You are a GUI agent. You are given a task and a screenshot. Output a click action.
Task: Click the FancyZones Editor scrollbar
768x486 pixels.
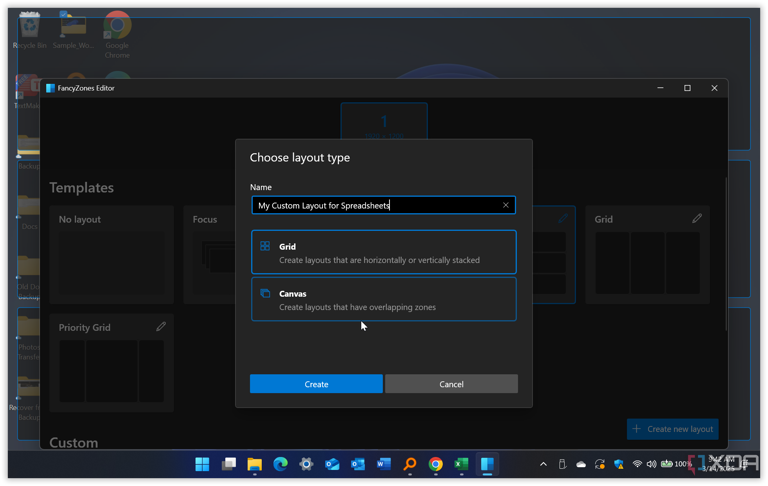coord(725,254)
